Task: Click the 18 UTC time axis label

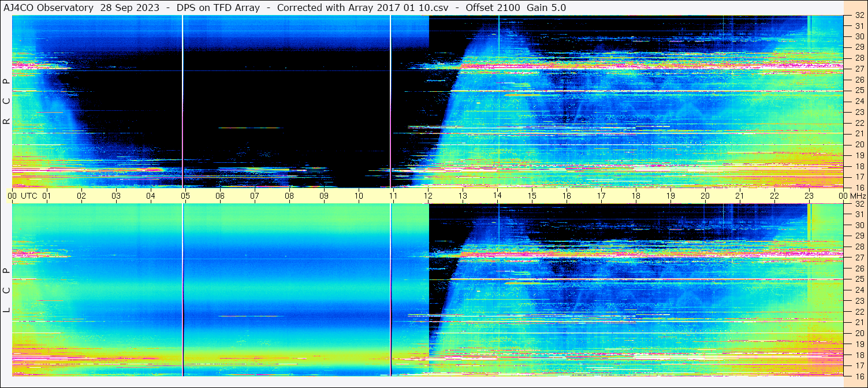Action: [x=636, y=196]
